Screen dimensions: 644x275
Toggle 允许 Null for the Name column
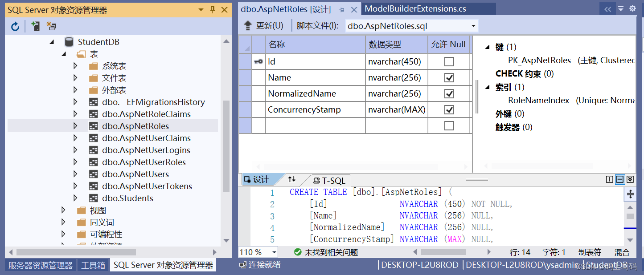tap(449, 77)
